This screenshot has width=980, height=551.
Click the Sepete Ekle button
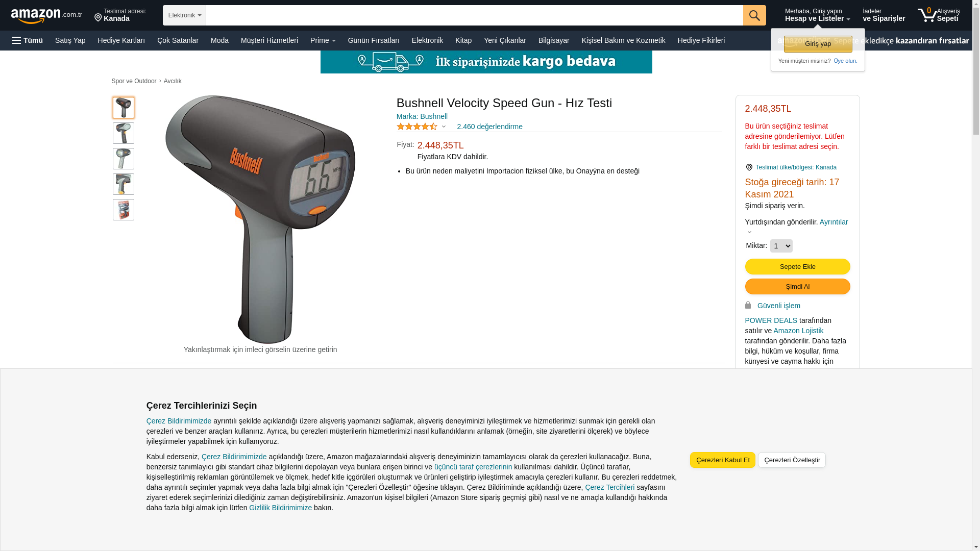pyautogui.click(x=797, y=266)
